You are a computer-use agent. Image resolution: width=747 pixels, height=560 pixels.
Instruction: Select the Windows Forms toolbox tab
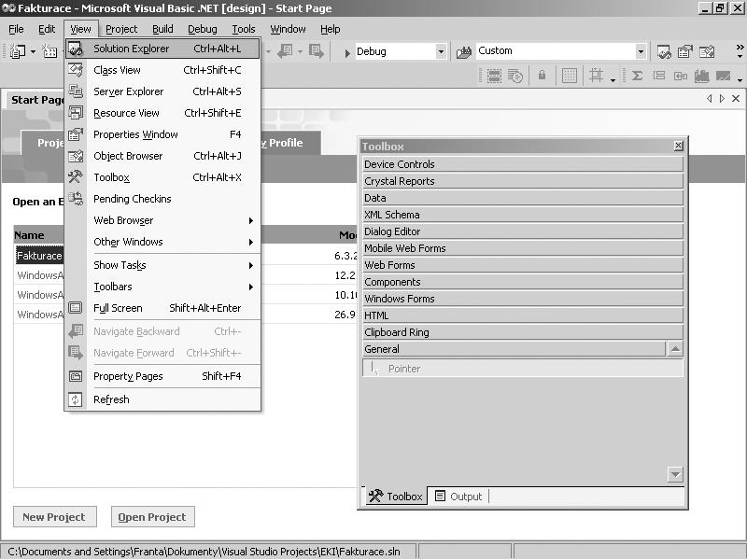pos(523,299)
